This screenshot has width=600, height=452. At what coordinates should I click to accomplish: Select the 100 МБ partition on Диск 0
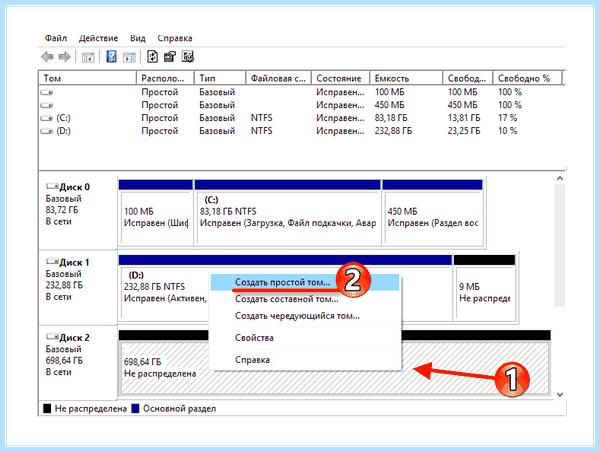pos(155,213)
